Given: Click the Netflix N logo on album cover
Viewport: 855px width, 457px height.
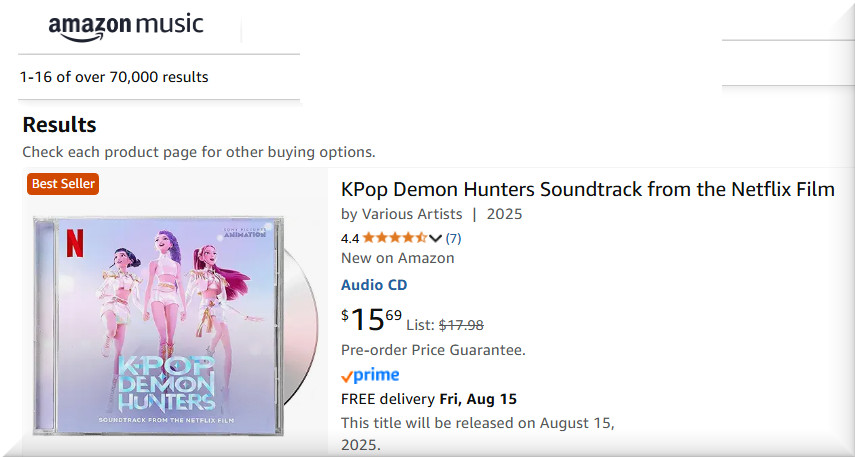Looking at the screenshot, I should [x=73, y=240].
